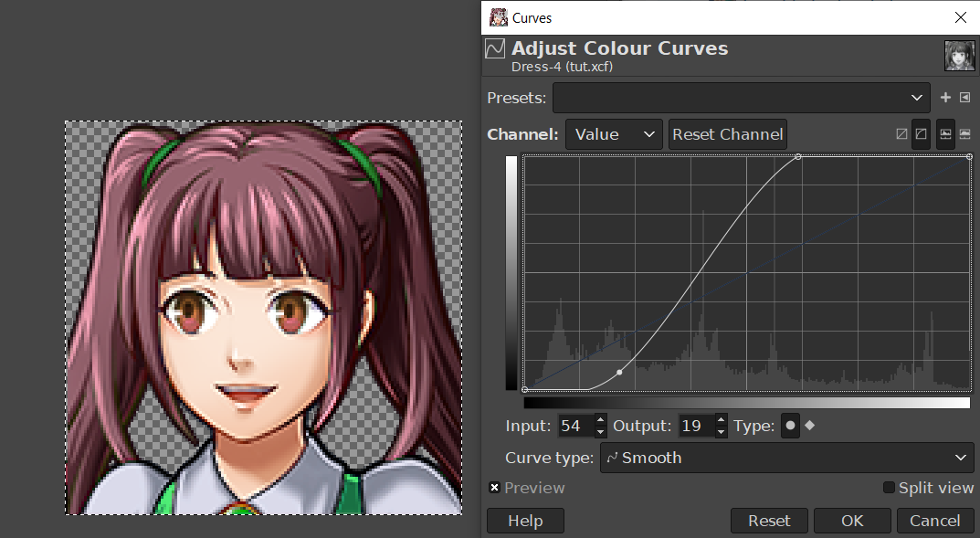Select the top-right curve endpoint
The width and height of the screenshot is (980, 538).
coord(969,156)
